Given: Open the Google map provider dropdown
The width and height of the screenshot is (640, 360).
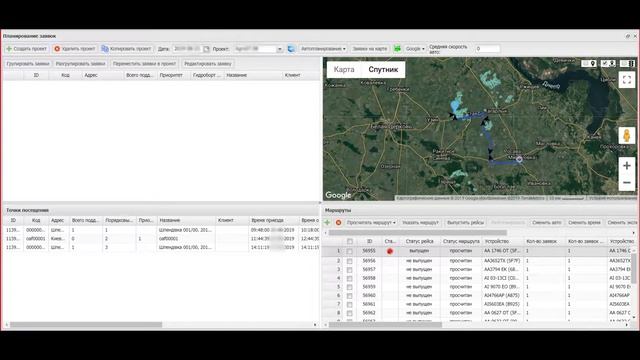Looking at the screenshot, I should coord(415,49).
